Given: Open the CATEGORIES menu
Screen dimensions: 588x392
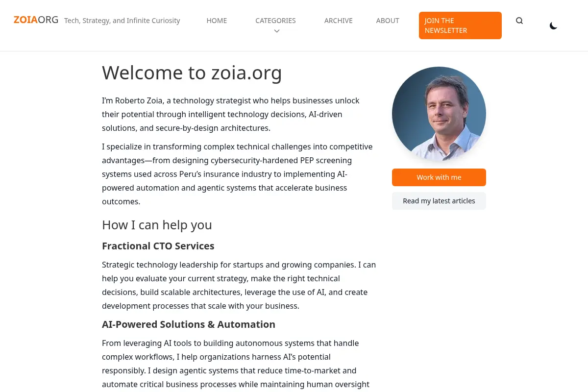Looking at the screenshot, I should [275, 21].
